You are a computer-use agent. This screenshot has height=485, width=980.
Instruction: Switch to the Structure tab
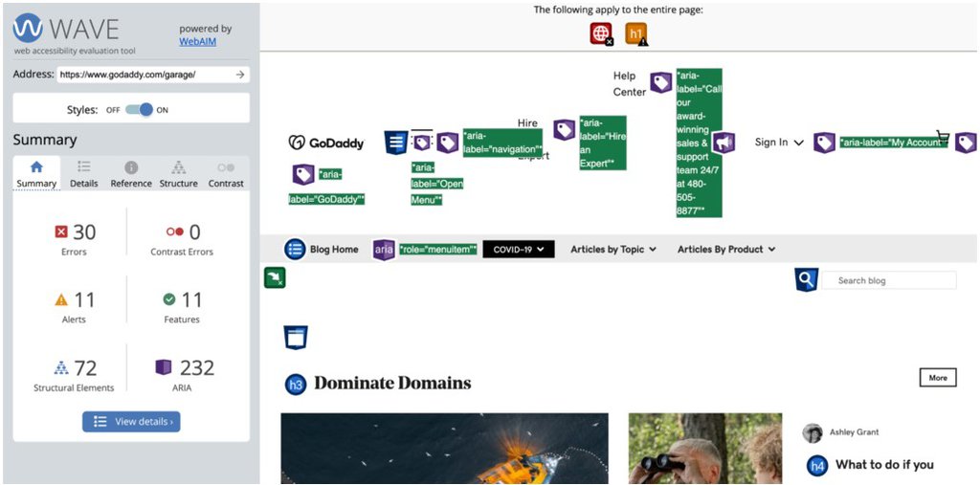179,174
